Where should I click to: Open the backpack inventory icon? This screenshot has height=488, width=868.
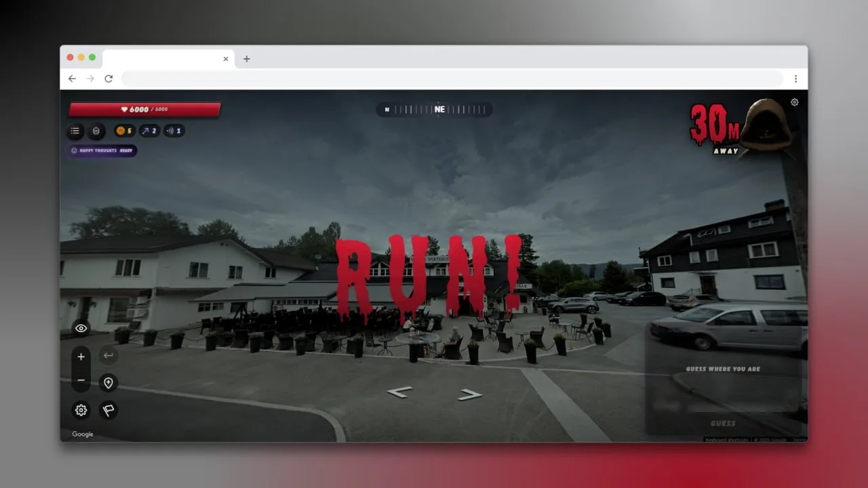pyautogui.click(x=96, y=131)
